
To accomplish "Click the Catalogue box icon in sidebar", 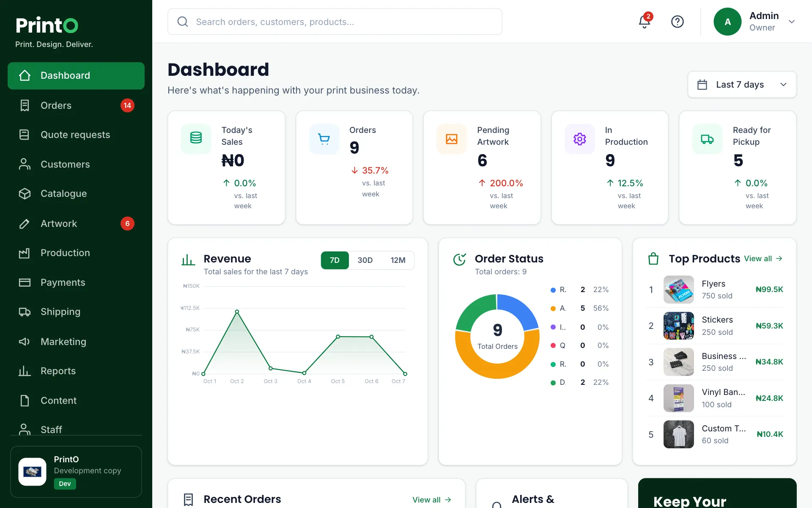I will click(x=25, y=194).
